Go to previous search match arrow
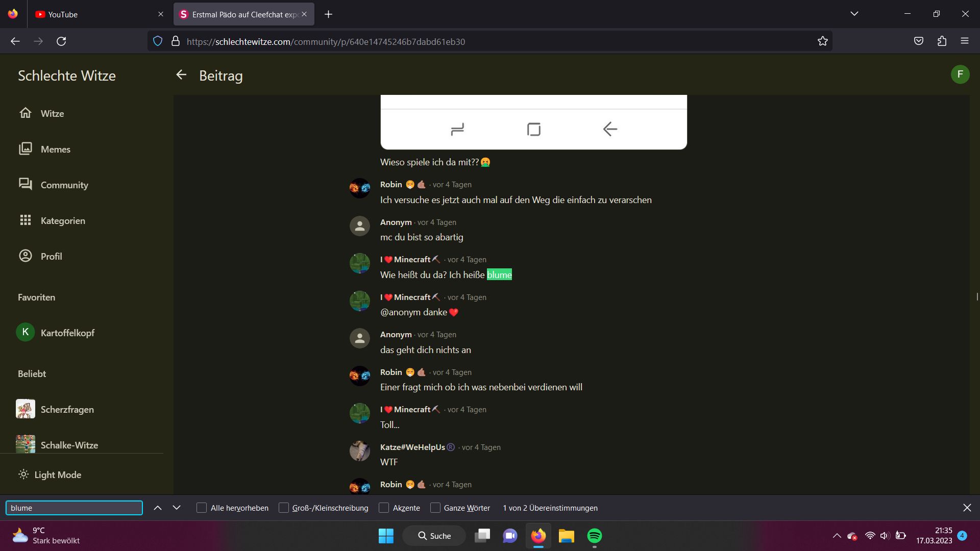This screenshot has height=551, width=980. point(158,508)
